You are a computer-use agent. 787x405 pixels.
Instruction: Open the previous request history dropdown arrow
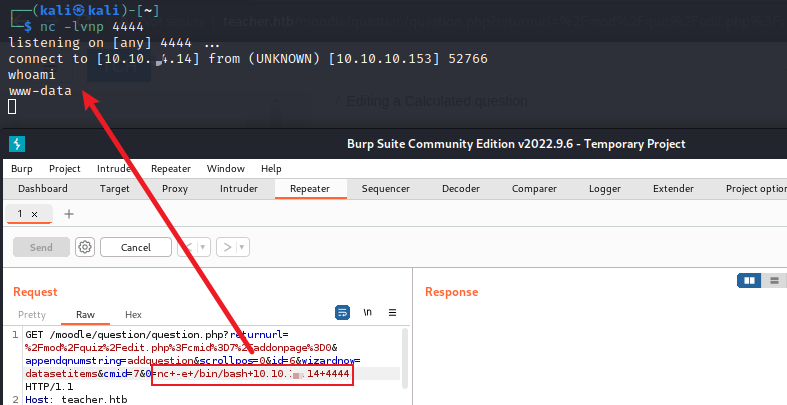tap(203, 247)
